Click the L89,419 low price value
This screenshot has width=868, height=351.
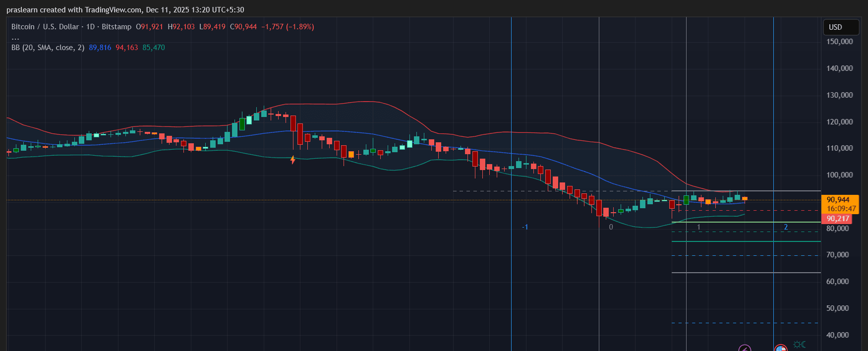coord(213,27)
